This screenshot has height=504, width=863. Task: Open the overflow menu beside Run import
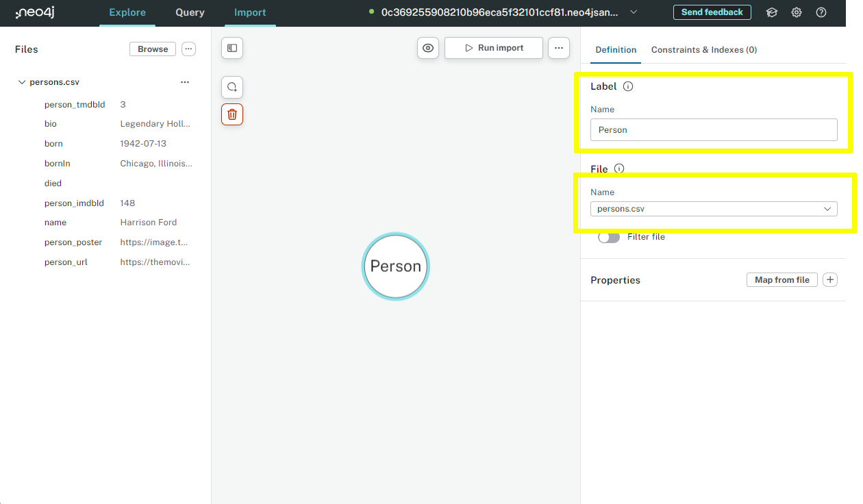[559, 48]
